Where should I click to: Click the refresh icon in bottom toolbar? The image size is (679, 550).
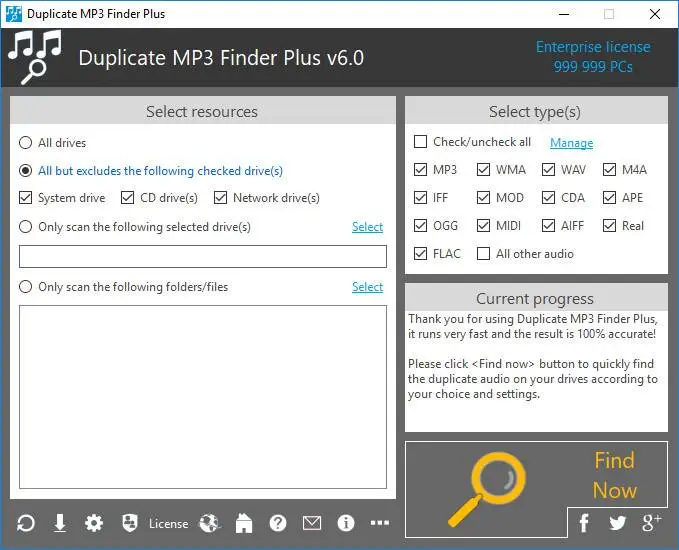[26, 523]
